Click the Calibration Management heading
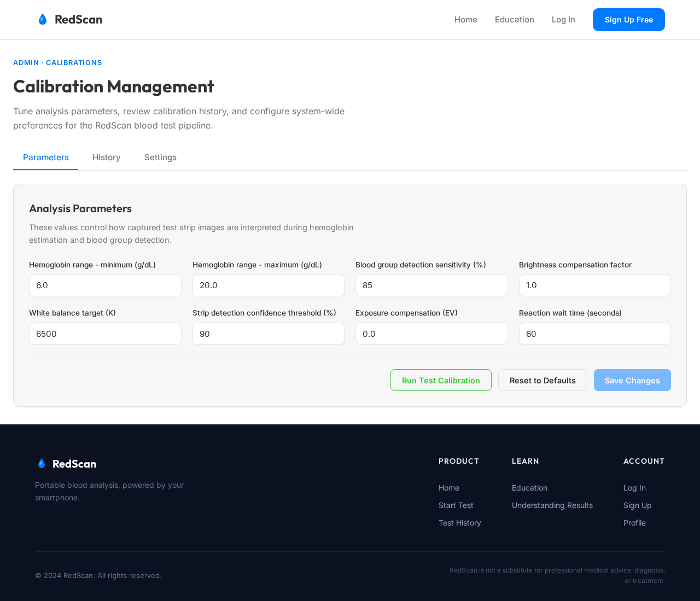700x601 pixels. pyautogui.click(x=114, y=86)
